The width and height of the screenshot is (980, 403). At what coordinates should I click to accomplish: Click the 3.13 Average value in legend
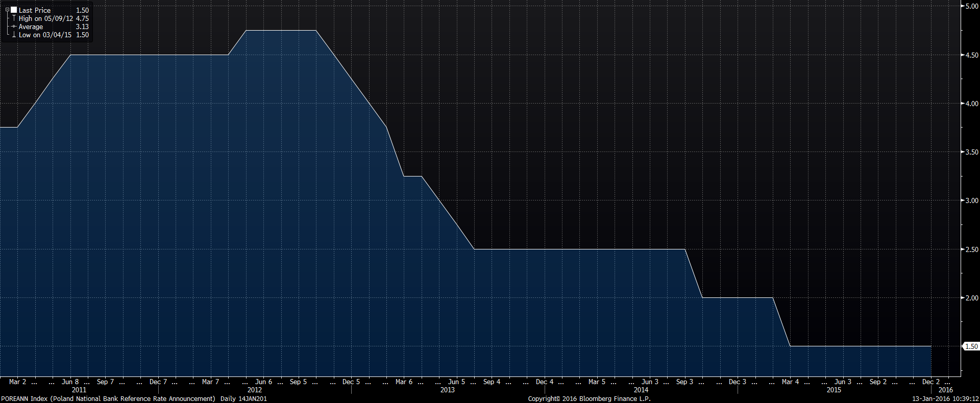click(x=82, y=27)
